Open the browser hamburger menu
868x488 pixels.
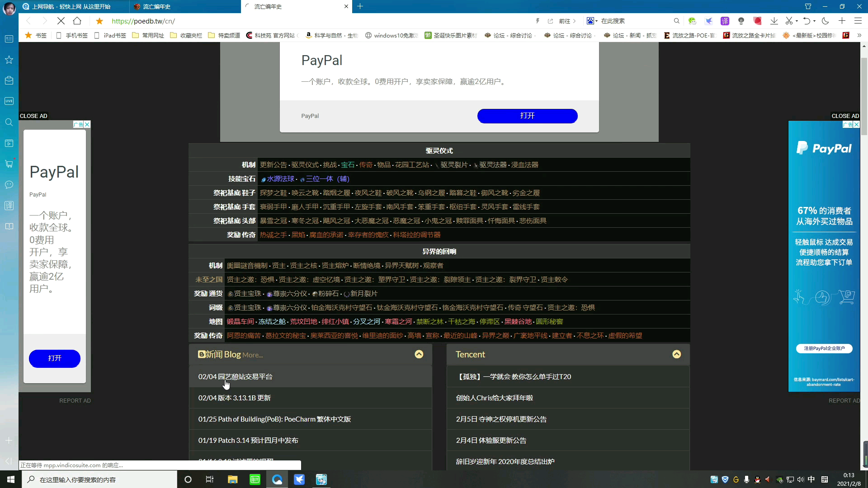[858, 21]
